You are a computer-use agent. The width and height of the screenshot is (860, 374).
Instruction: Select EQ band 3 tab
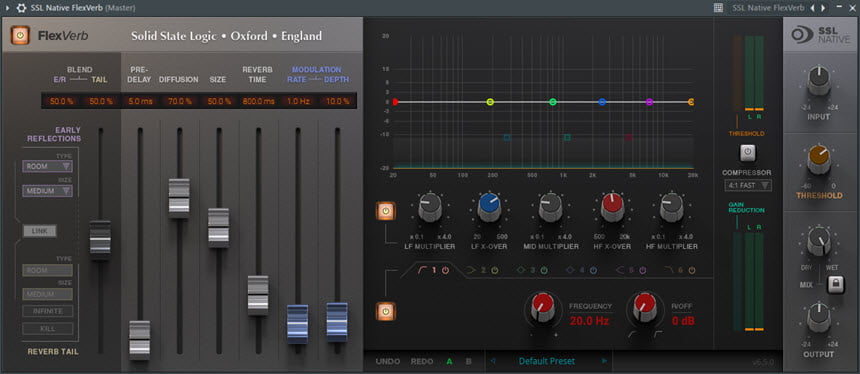pyautogui.click(x=531, y=270)
